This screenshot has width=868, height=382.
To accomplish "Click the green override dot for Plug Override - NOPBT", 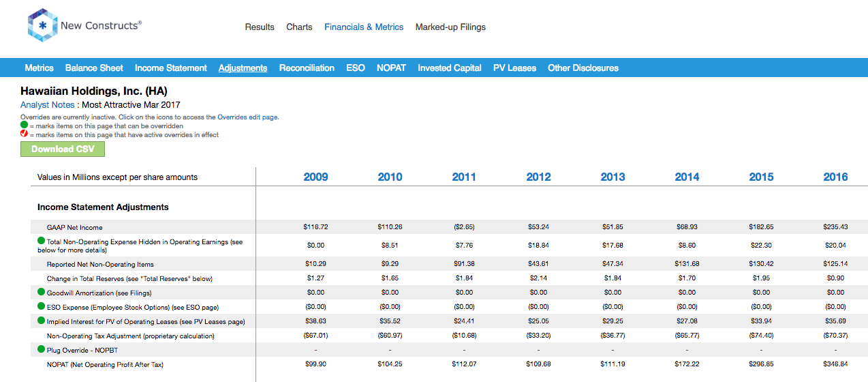I will pyautogui.click(x=41, y=349).
